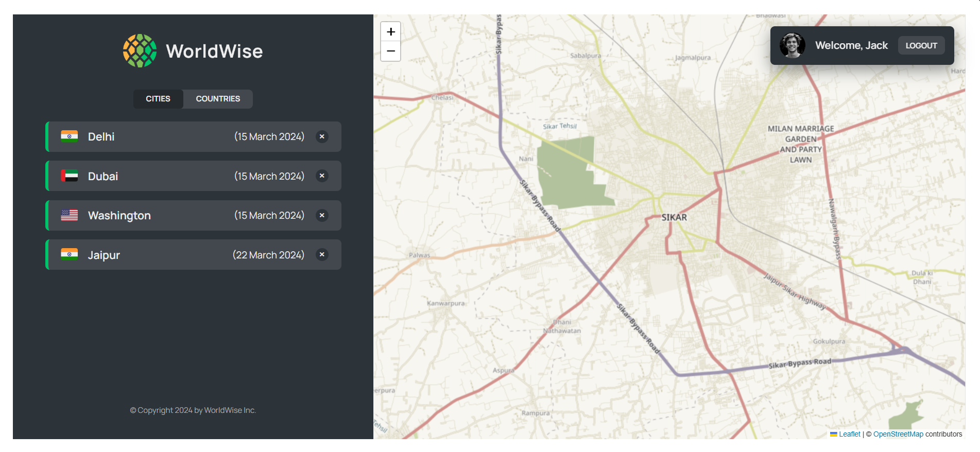The height and width of the screenshot is (452, 980).
Task: Click the Gokulpura map label
Action: coord(829,341)
